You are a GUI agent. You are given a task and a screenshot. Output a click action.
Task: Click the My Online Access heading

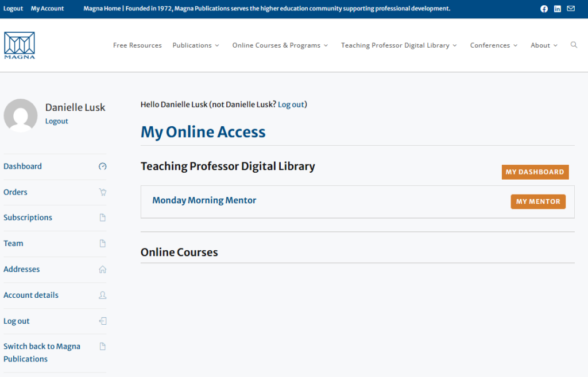point(203,132)
